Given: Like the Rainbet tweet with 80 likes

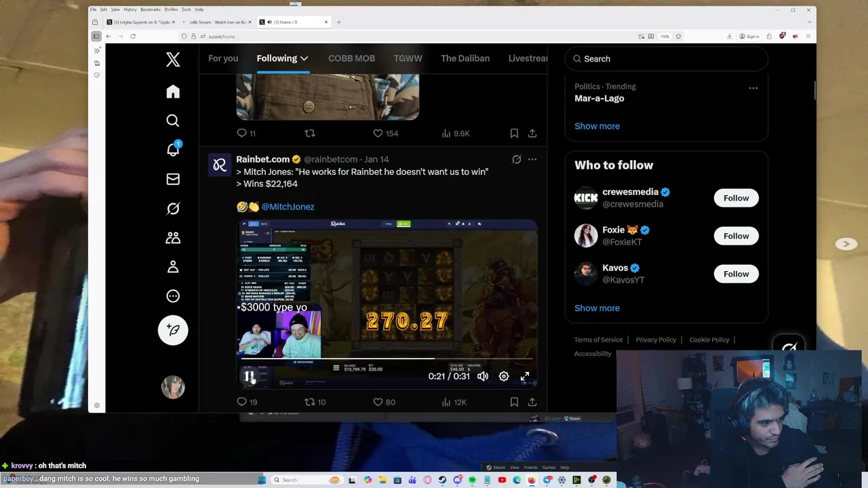Looking at the screenshot, I should point(384,402).
